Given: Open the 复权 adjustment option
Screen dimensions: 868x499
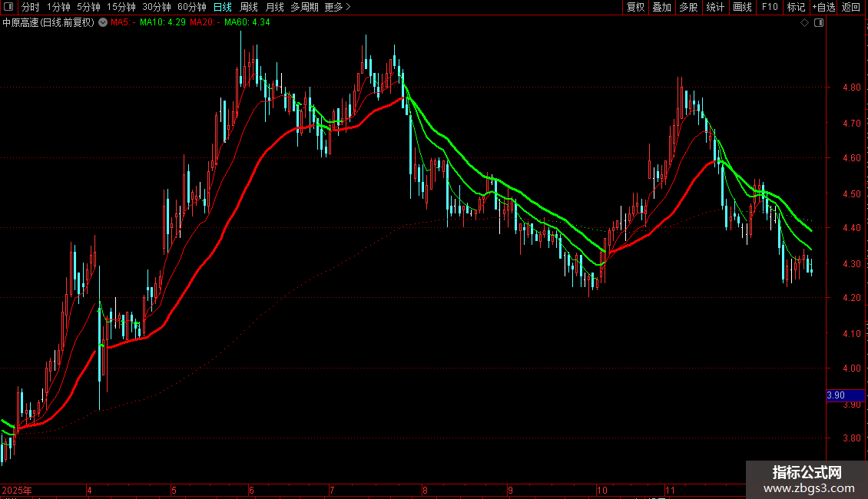Looking at the screenshot, I should click(635, 7).
